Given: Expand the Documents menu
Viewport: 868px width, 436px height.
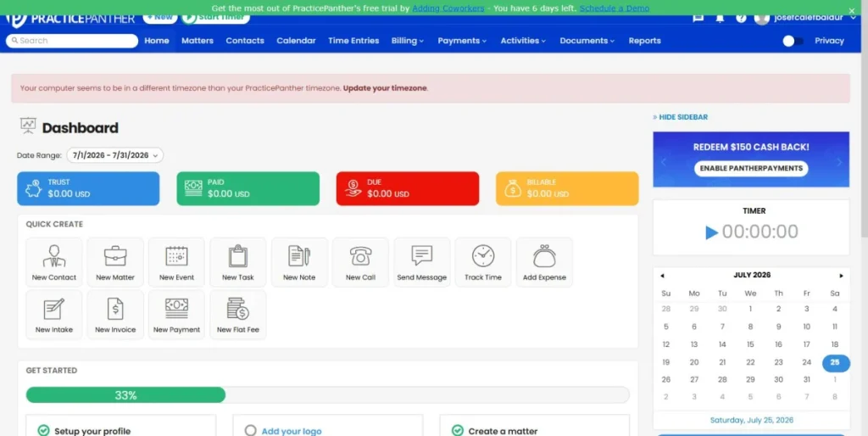Looking at the screenshot, I should pos(587,41).
